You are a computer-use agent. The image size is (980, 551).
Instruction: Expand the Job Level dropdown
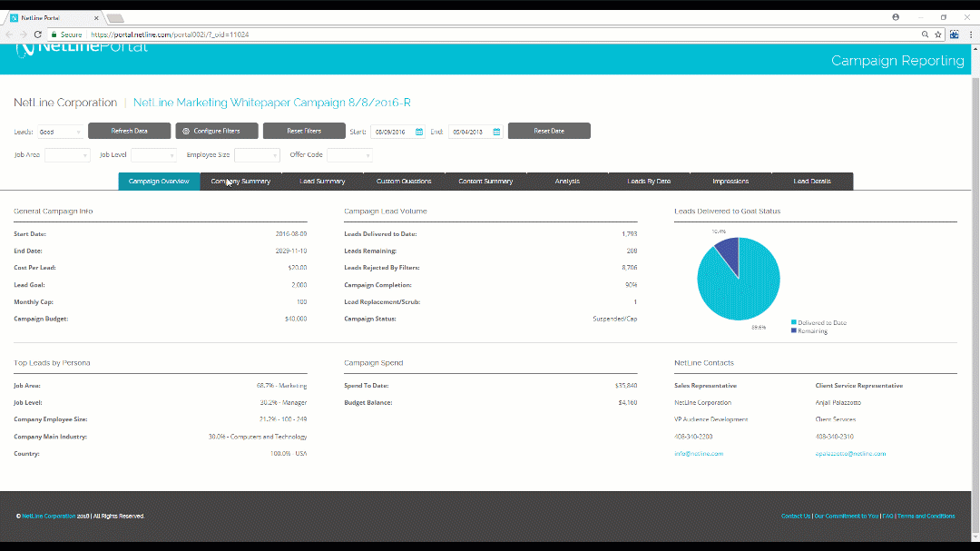pos(153,155)
